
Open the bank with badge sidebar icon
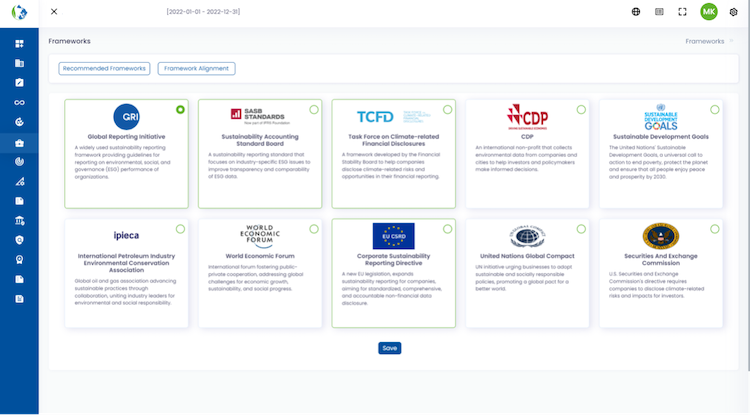click(x=19, y=220)
